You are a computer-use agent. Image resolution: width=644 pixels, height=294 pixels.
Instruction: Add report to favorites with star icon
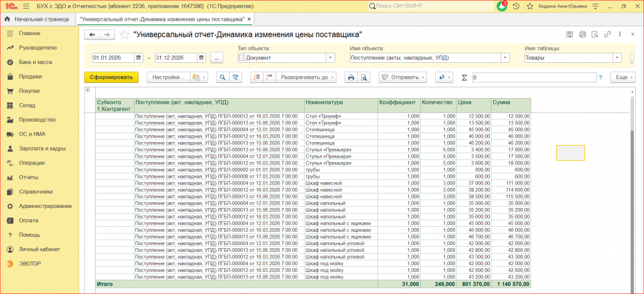pos(125,35)
